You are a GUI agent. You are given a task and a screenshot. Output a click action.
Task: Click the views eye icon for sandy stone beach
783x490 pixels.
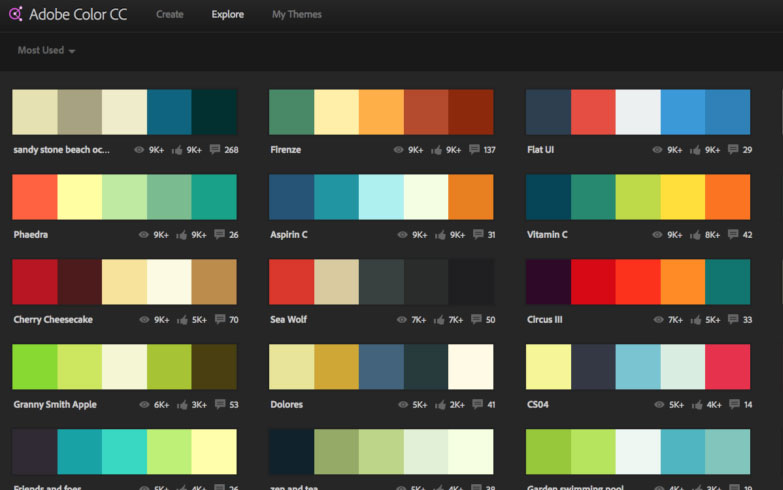point(139,149)
